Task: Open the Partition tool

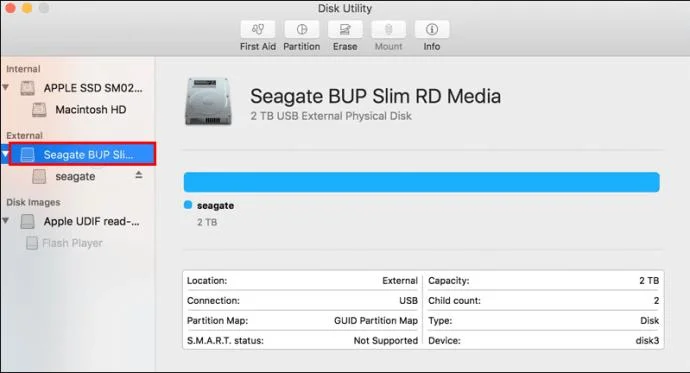Action: [x=301, y=29]
